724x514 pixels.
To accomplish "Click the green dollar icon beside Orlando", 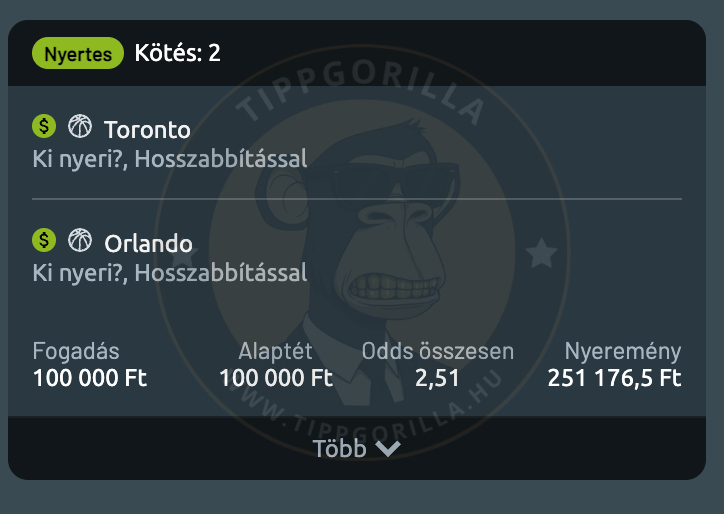I will pos(44,240).
